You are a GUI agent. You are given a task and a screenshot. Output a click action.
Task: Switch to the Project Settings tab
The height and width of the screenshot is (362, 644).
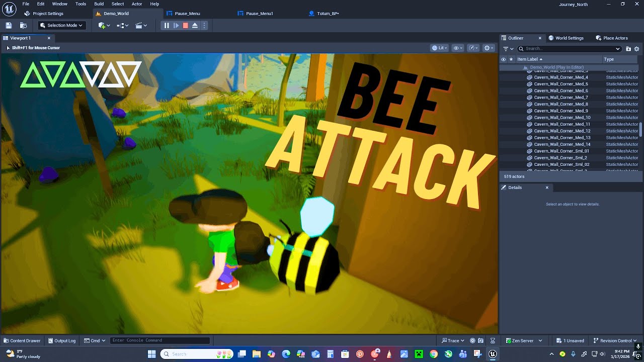(x=44, y=14)
